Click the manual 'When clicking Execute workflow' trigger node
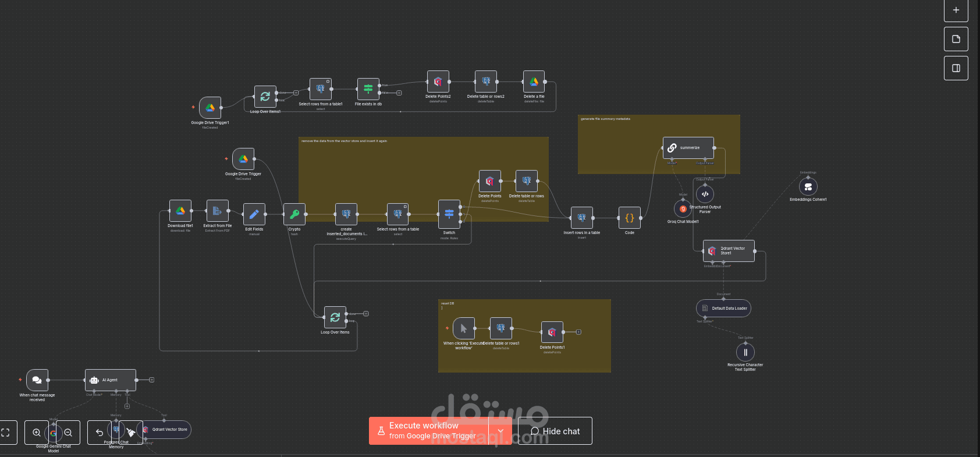 (x=464, y=329)
